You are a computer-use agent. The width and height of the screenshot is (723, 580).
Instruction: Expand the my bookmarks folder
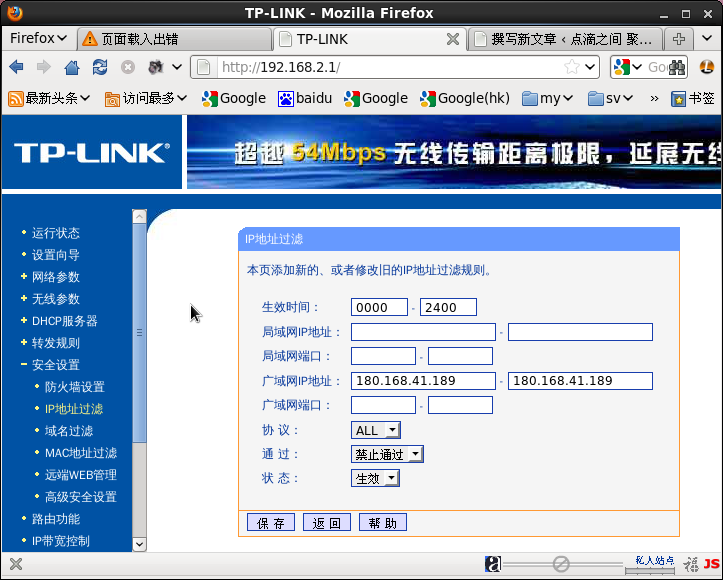click(x=547, y=98)
